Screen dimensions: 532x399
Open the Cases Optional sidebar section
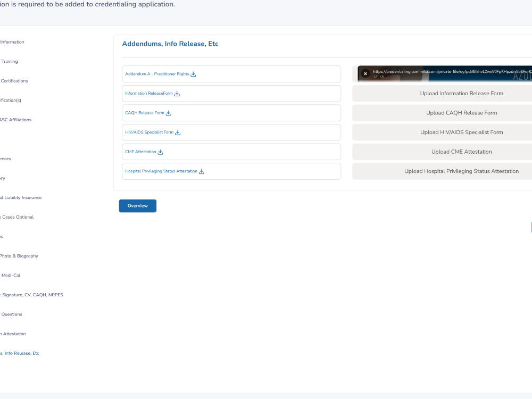pos(17,217)
